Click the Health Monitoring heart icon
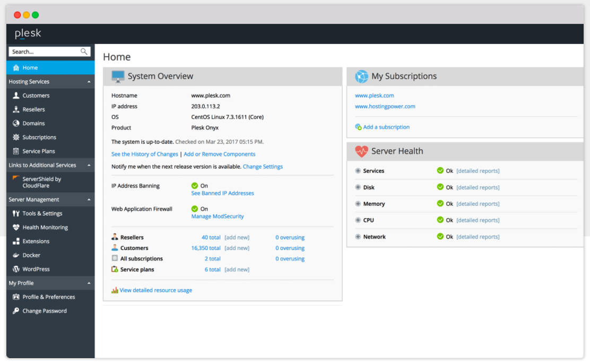590x364 pixels. pyautogui.click(x=16, y=227)
